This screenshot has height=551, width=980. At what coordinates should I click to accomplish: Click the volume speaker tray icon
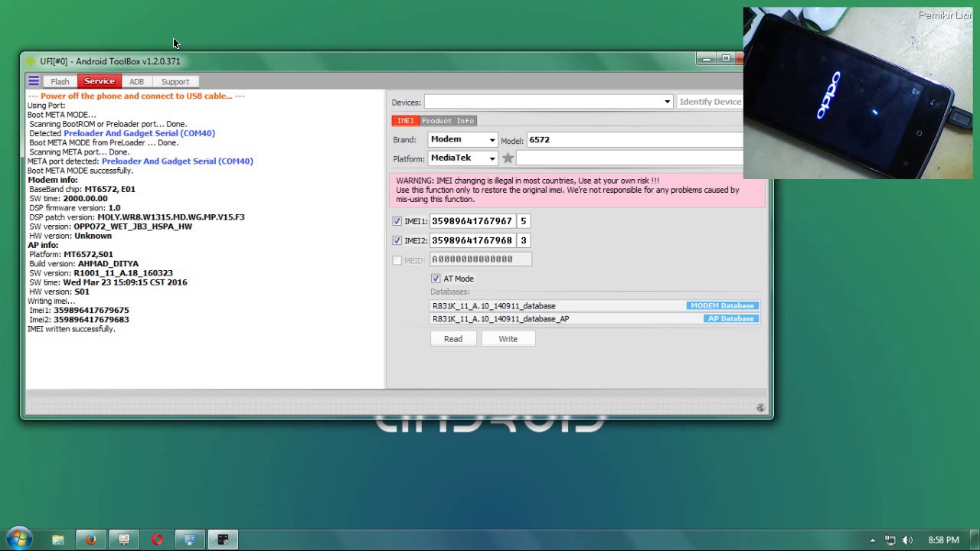[x=908, y=540]
